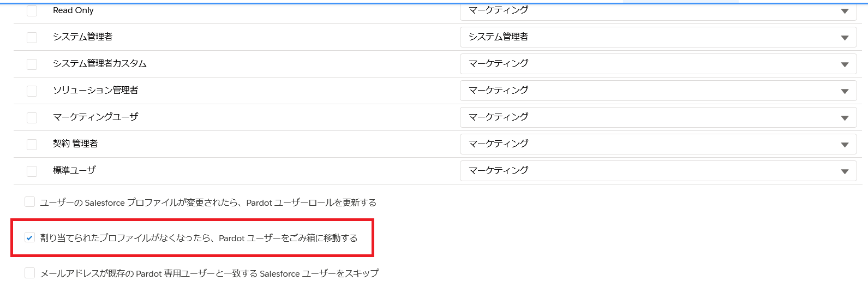
Task: Open the role dropdown showing システム管理者
Action: coord(659,37)
